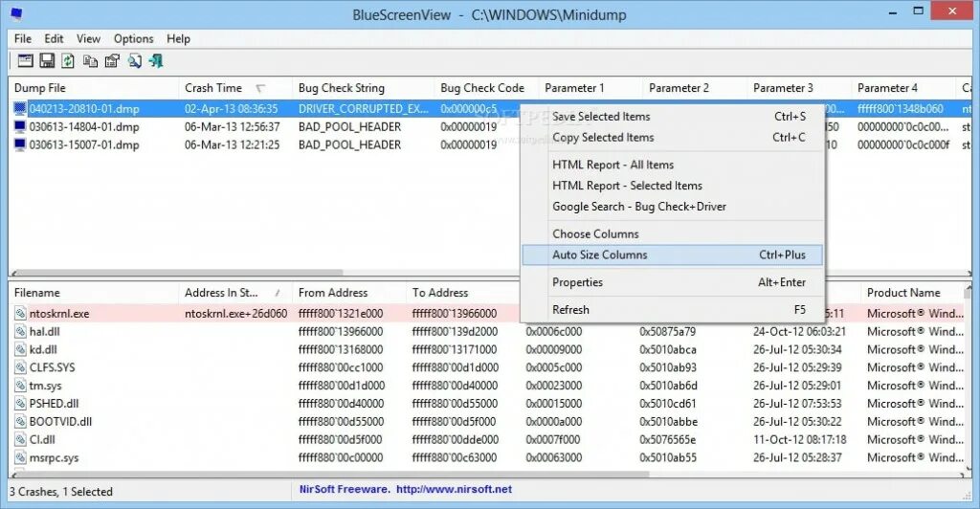Open the Edit menu
This screenshot has width=980, height=509.
(54, 38)
